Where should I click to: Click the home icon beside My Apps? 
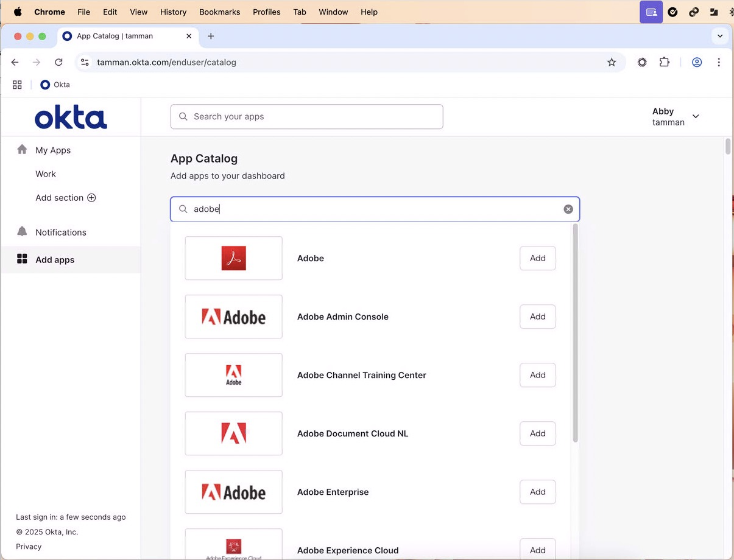[23, 149]
